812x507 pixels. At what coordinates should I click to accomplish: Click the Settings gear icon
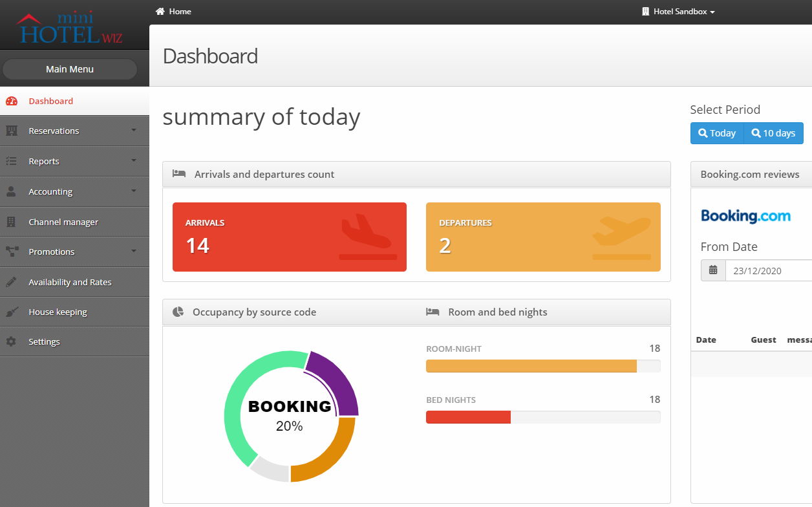11,341
